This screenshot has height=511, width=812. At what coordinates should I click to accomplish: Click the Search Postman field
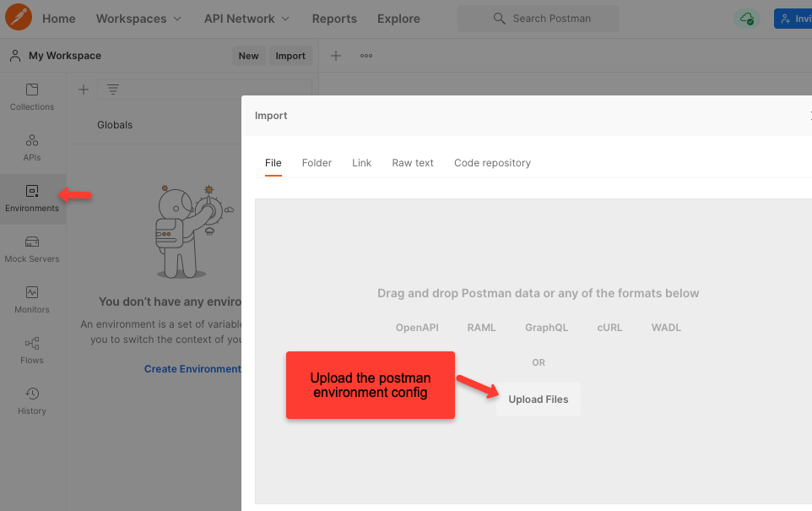click(539, 19)
